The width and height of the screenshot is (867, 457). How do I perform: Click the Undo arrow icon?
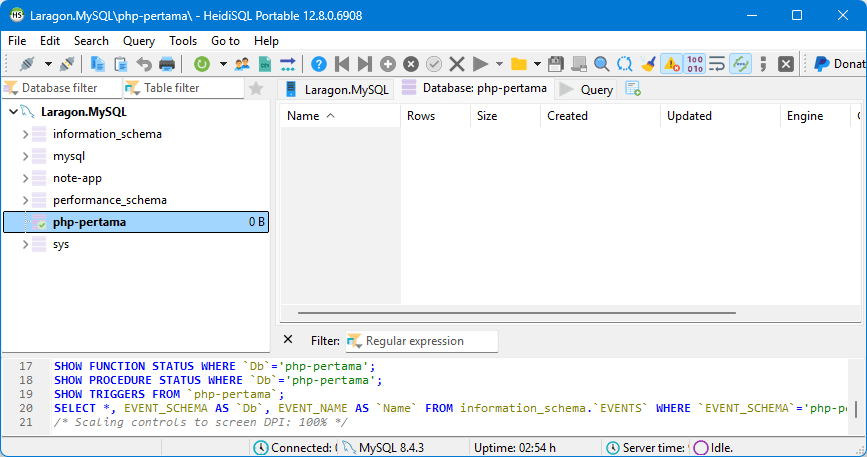pos(144,64)
